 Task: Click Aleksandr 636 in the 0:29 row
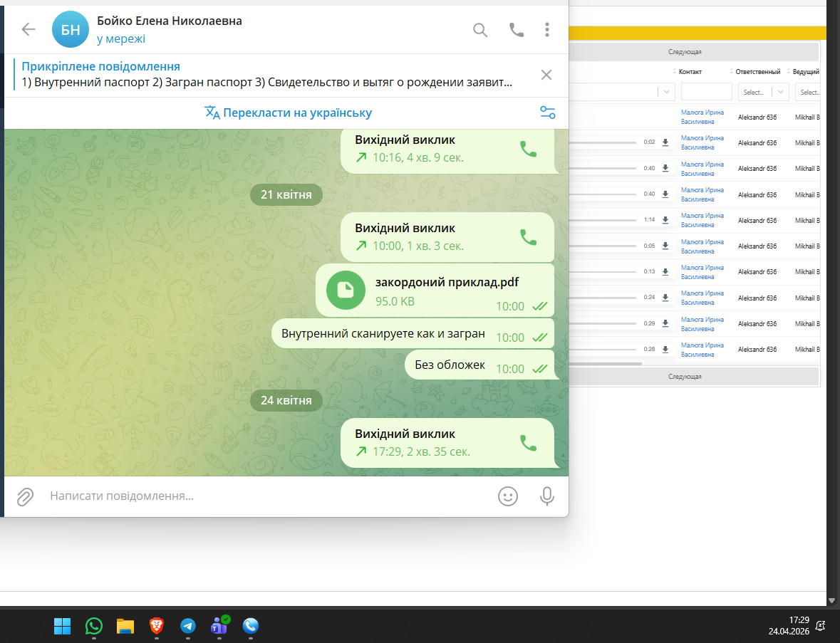[x=757, y=323]
